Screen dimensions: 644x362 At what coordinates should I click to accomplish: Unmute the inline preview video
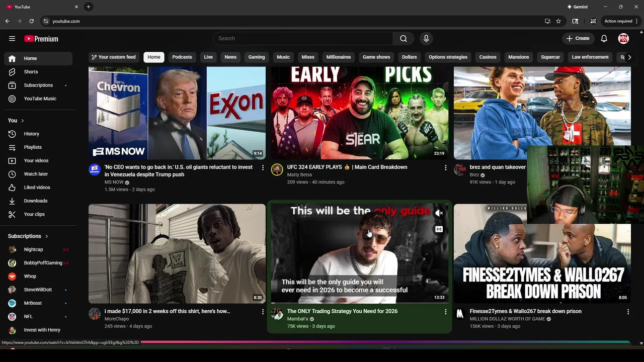pos(439,213)
